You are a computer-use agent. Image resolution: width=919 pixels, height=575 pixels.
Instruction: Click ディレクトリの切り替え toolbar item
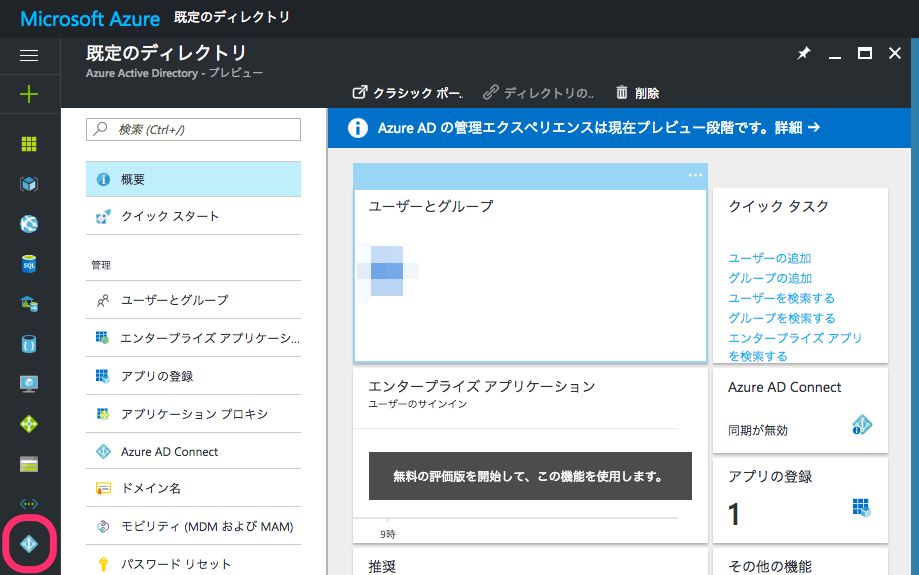tap(538, 93)
